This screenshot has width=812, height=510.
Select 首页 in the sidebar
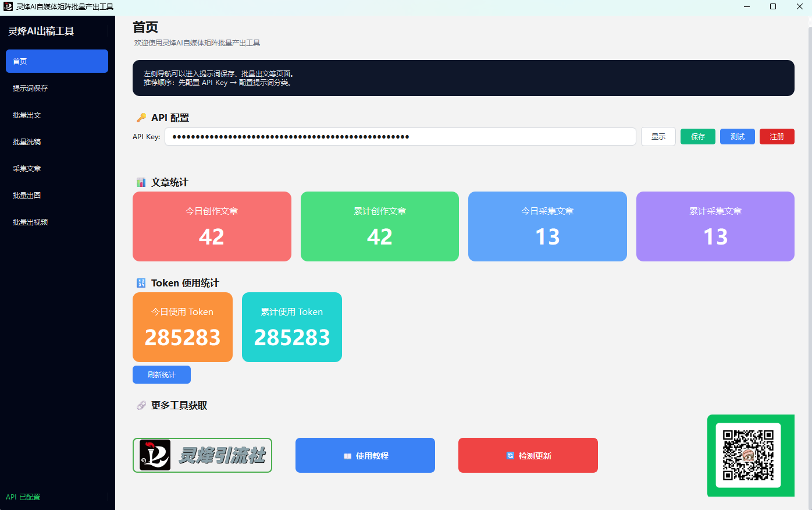[56, 61]
